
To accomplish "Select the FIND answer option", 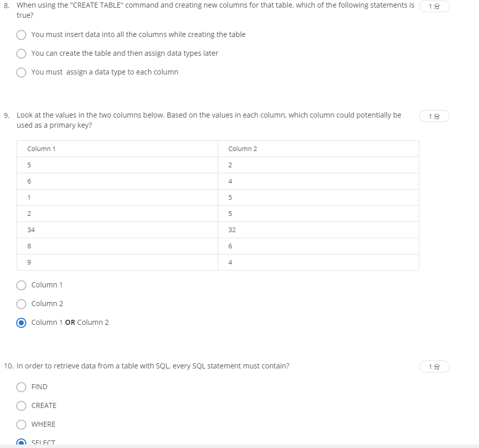I will (x=21, y=387).
